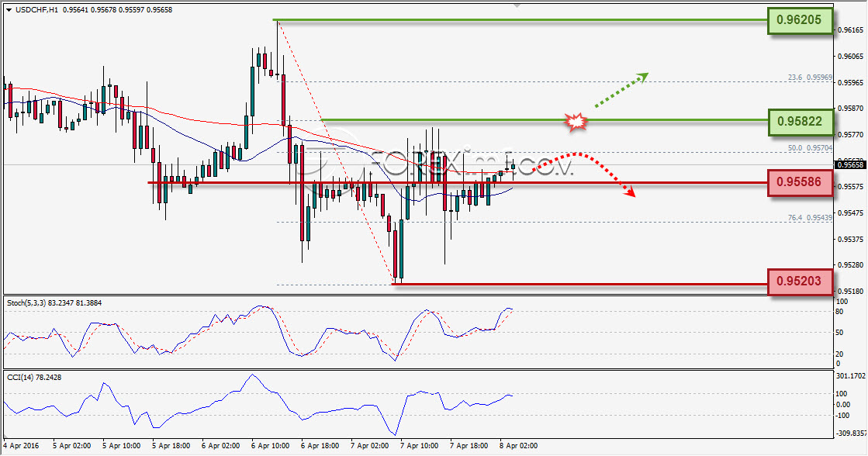Image resolution: width=868 pixels, height=456 pixels.
Task: Click price axis value 0.95375
Action: [849, 240]
